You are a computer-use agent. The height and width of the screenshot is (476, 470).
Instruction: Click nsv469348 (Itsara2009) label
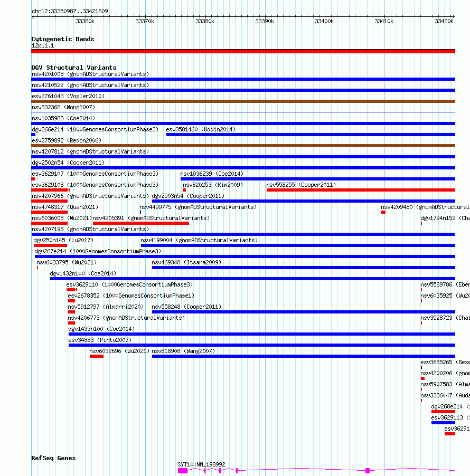186,262
